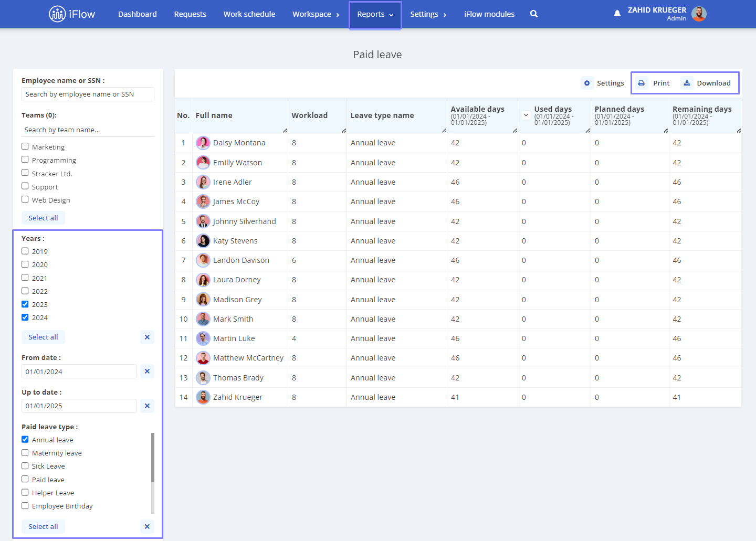Click Select all under Paid leave type

click(x=43, y=526)
